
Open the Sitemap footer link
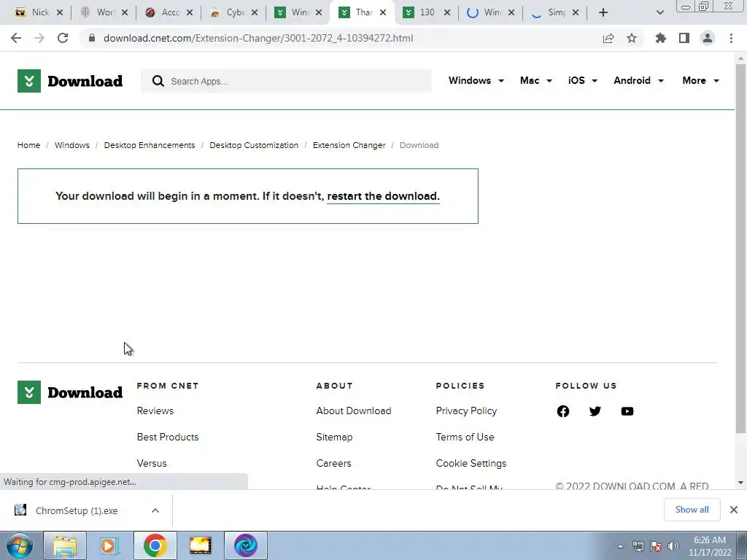pyautogui.click(x=334, y=437)
